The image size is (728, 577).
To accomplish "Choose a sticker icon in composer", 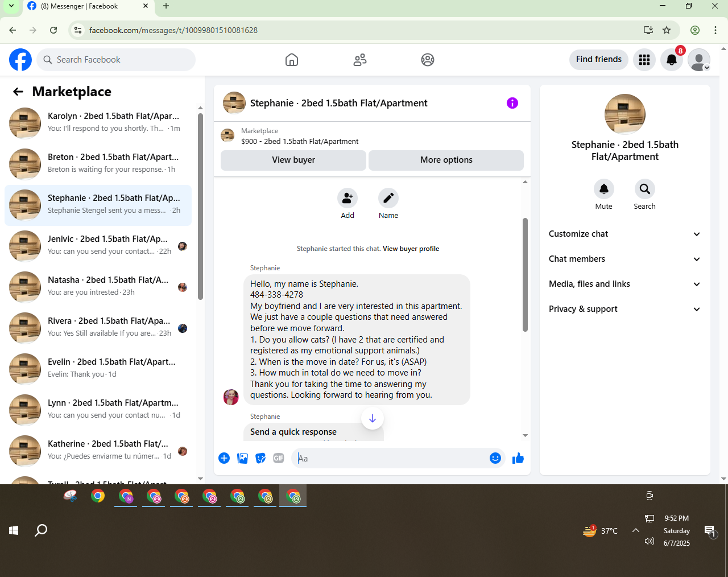I will (260, 458).
